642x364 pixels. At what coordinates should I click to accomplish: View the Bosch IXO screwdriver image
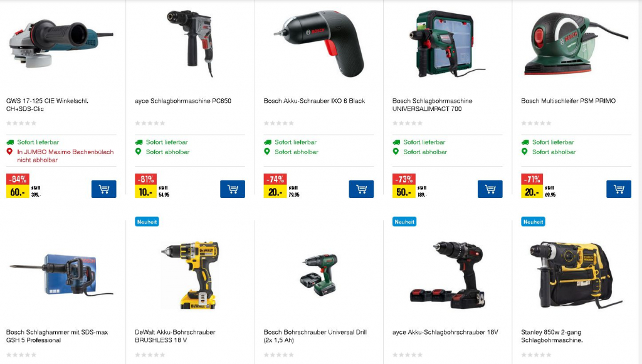pyautogui.click(x=319, y=44)
